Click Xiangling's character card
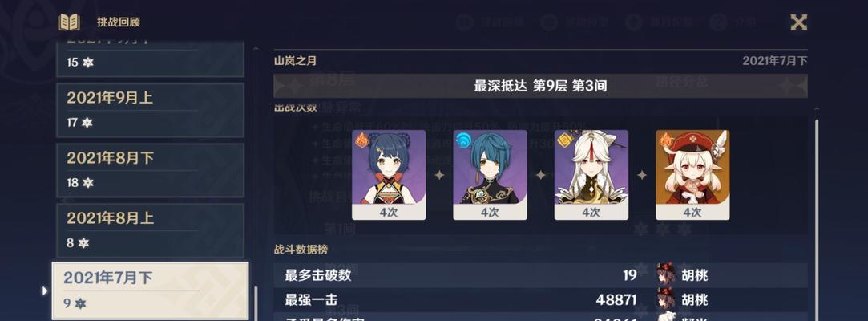Image resolution: width=868 pixels, height=321 pixels. 389,175
